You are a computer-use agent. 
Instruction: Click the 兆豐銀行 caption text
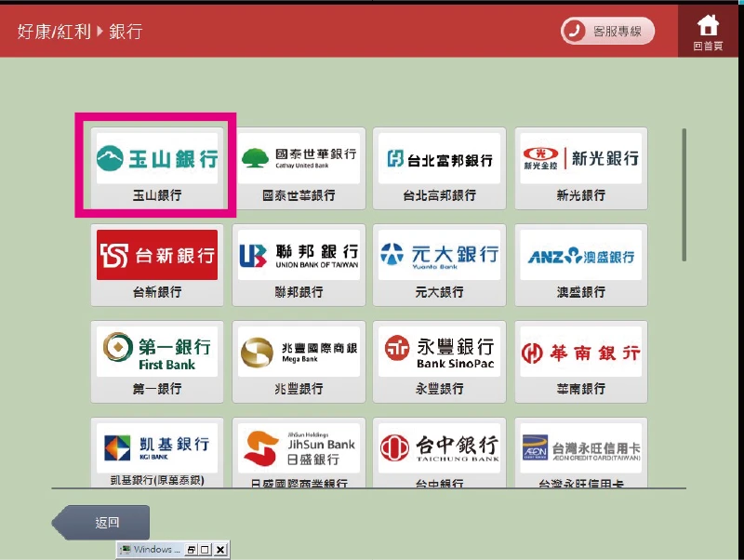(x=299, y=389)
